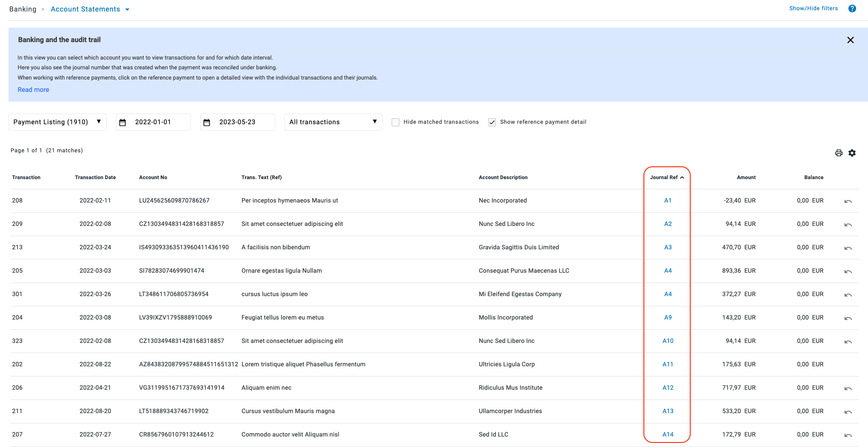Undo reconciliation for transaction 301
Image resolution: width=868 pixels, height=448 pixels.
coord(848,295)
